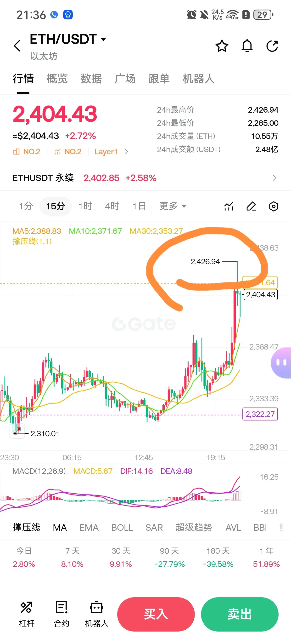The width and height of the screenshot is (291, 644).
Task: Open price alert bell icon
Action: pyautogui.click(x=247, y=46)
